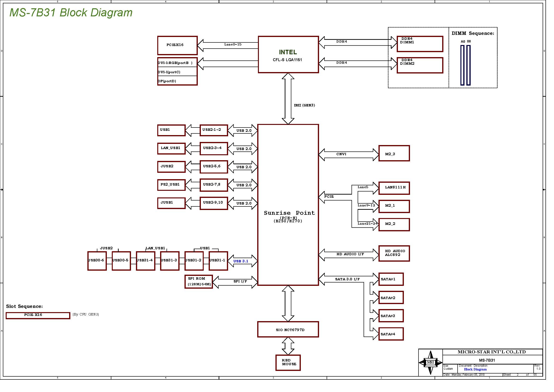554x392 pixels.
Task: Click the LAN8111H box
Action: 394,188
